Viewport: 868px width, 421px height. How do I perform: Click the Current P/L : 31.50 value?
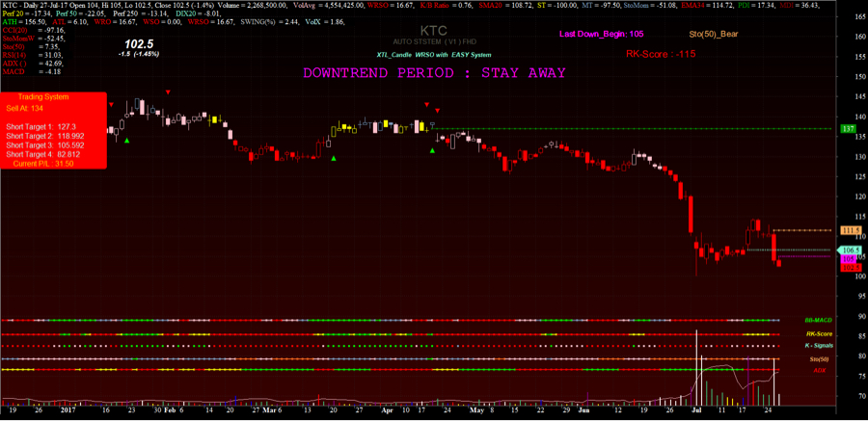click(43, 164)
